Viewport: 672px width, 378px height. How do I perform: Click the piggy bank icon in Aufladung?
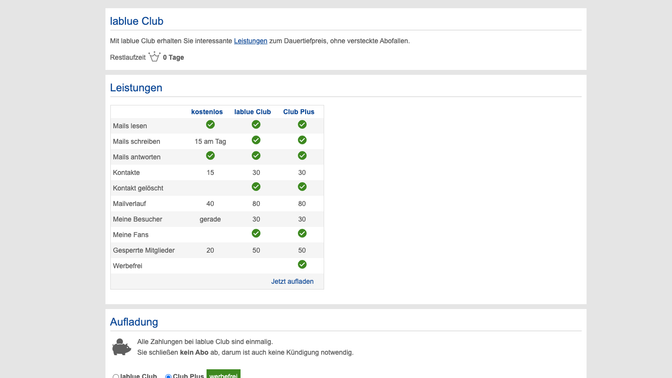click(122, 347)
